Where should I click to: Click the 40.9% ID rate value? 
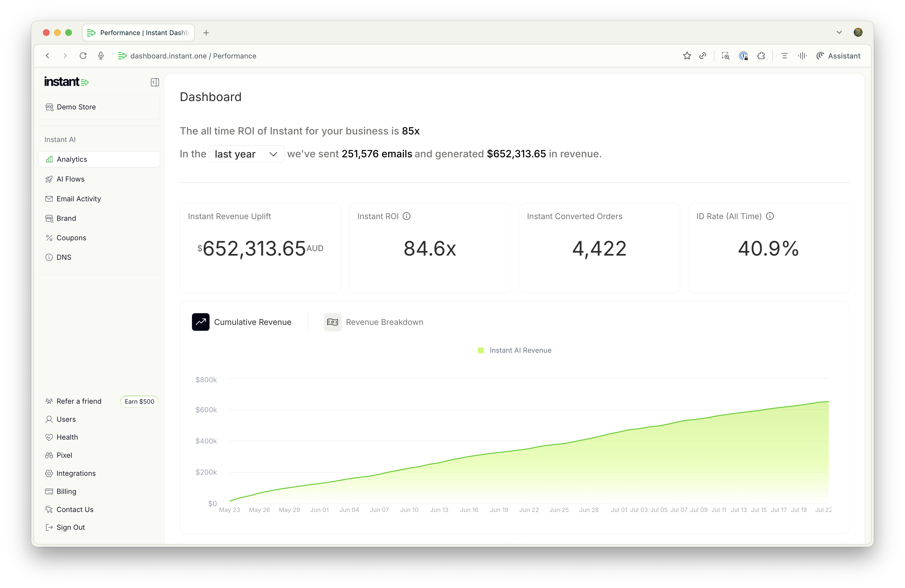tap(768, 248)
